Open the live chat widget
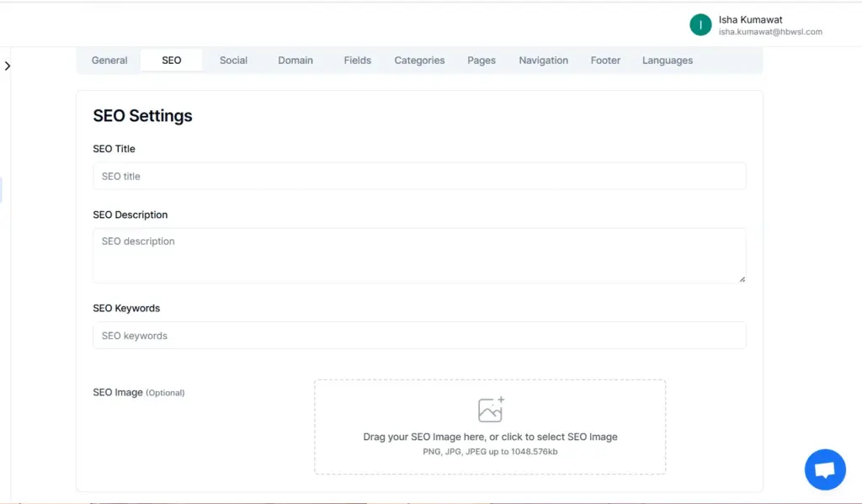The image size is (862, 504). [824, 469]
